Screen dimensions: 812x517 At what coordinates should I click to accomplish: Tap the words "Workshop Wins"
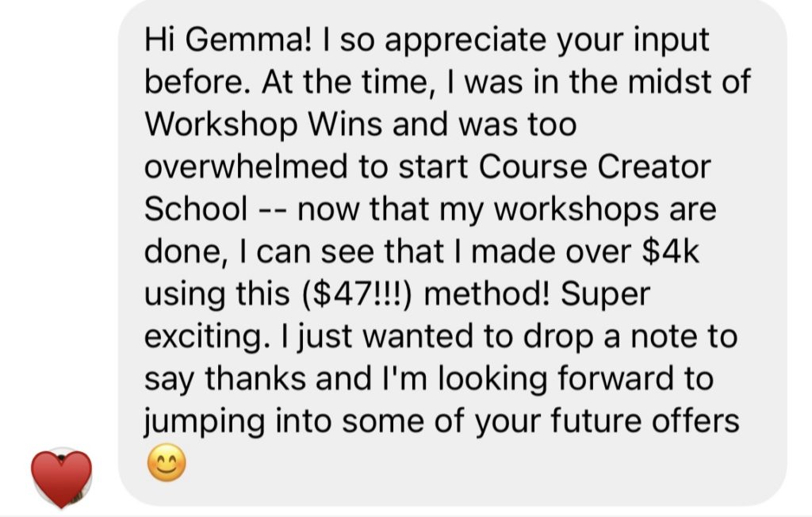pos(263,124)
